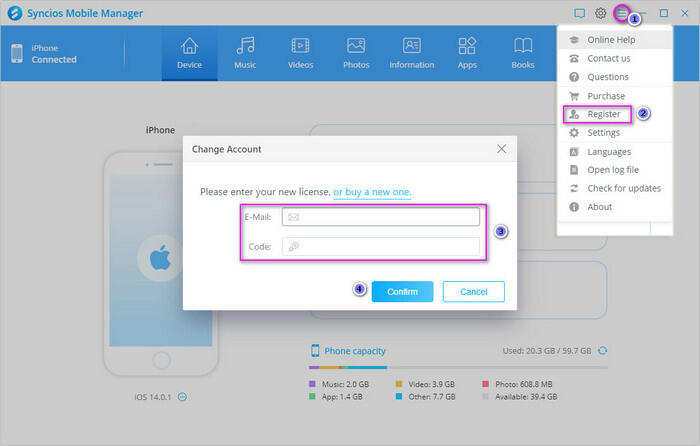Go to the Information tab
Screen dimensions: 700x446
pyautogui.click(x=411, y=53)
